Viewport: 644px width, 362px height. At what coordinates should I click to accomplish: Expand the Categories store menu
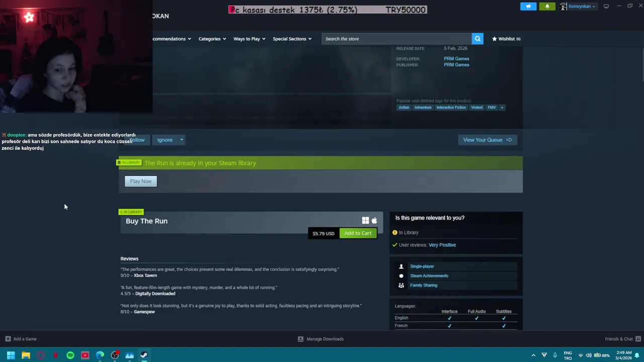tap(212, 39)
